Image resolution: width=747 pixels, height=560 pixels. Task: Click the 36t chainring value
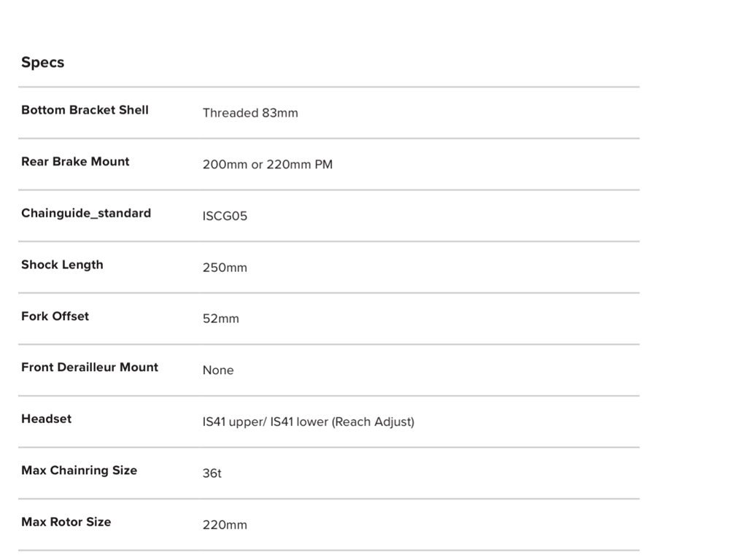[x=212, y=473]
